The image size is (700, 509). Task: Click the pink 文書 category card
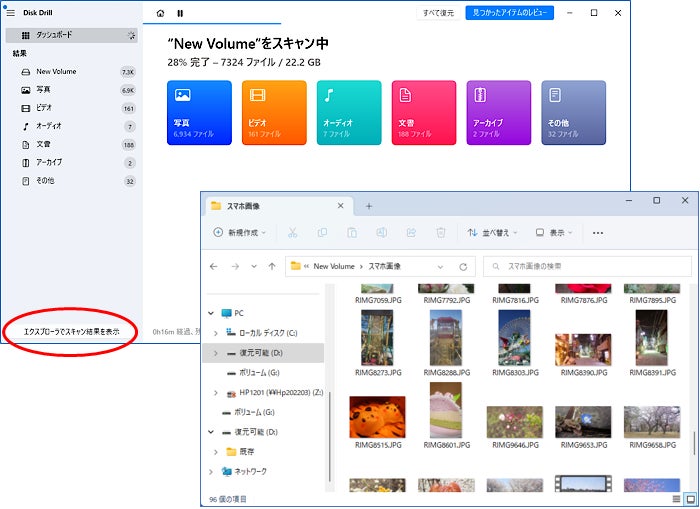click(x=424, y=113)
